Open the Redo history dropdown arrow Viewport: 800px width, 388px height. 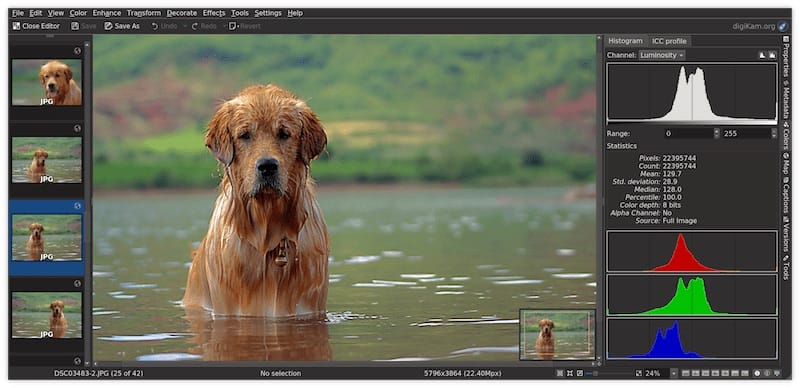[224, 26]
